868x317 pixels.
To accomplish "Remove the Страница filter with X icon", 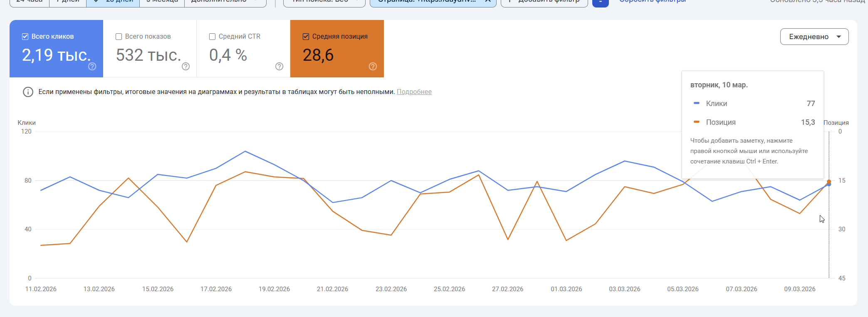I will pyautogui.click(x=488, y=1).
